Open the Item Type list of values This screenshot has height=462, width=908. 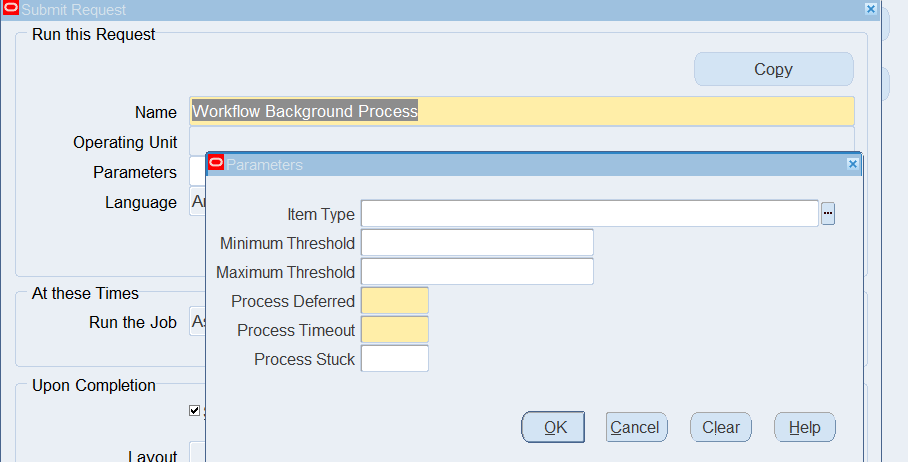(828, 214)
